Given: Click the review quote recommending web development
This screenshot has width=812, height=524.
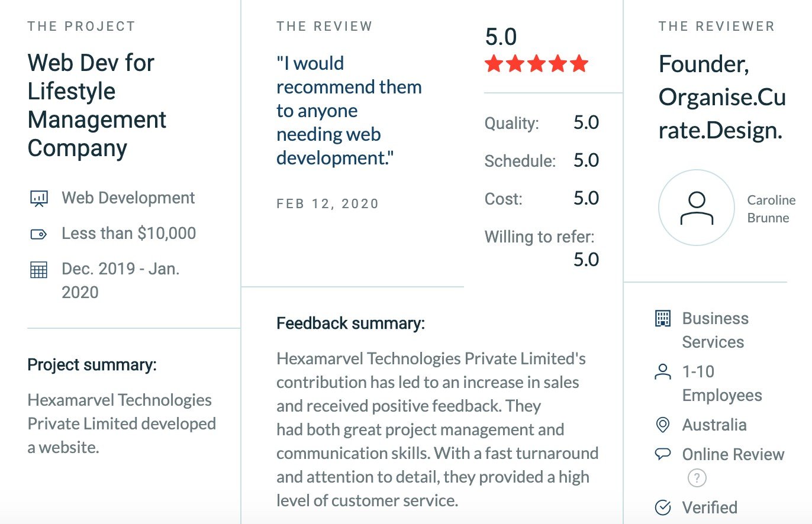Looking at the screenshot, I should pyautogui.click(x=349, y=111).
